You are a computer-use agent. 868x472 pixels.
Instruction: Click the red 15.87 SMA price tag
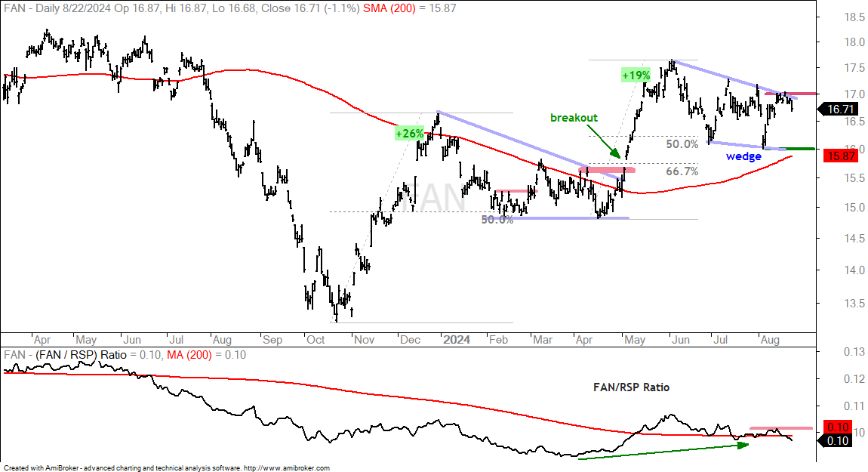[841, 156]
